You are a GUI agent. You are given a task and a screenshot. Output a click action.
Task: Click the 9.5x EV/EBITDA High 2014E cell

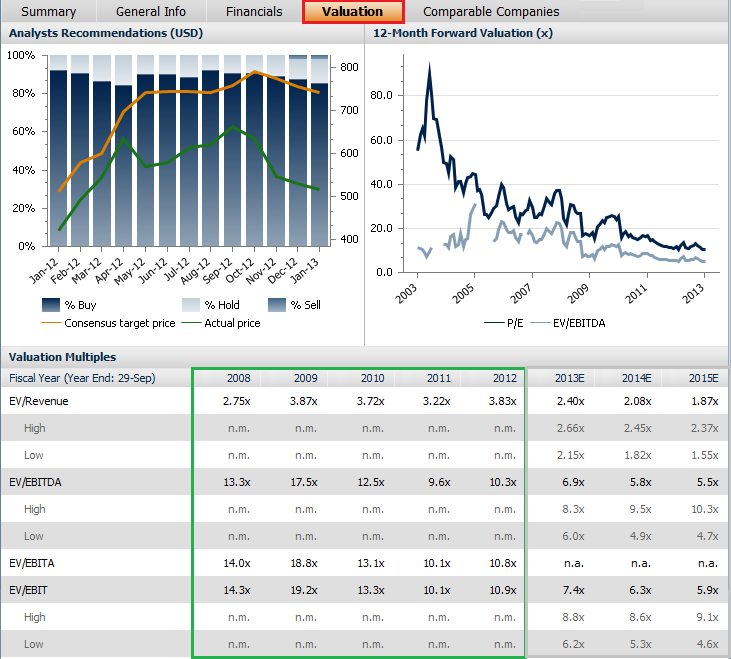pos(641,509)
